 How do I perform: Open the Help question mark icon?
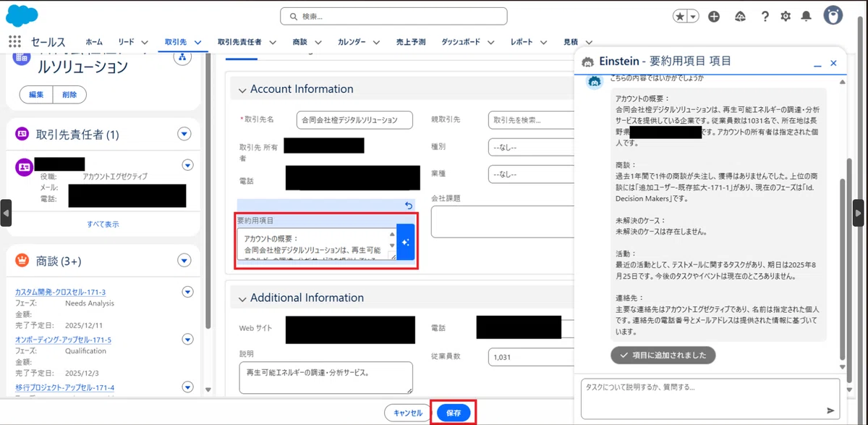pyautogui.click(x=765, y=16)
